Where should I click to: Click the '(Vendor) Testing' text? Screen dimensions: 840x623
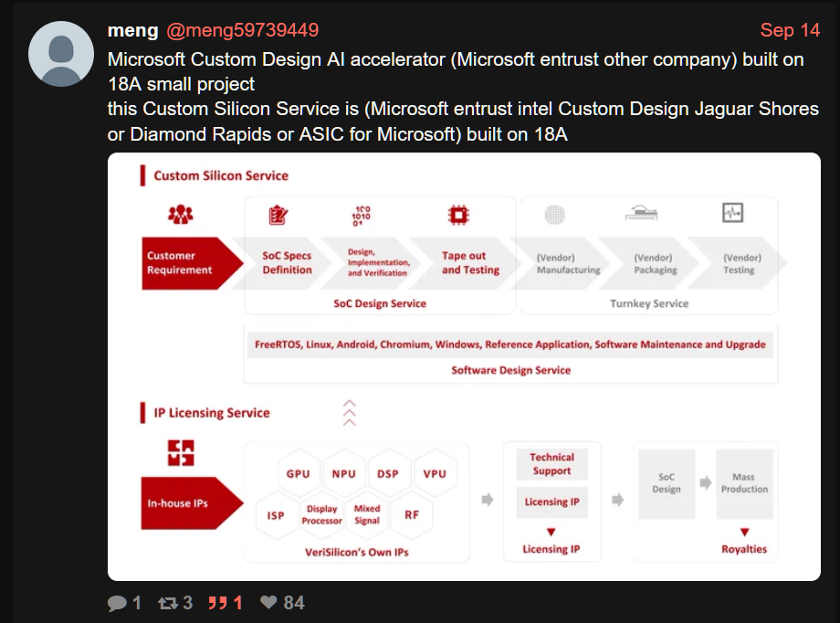point(742,264)
